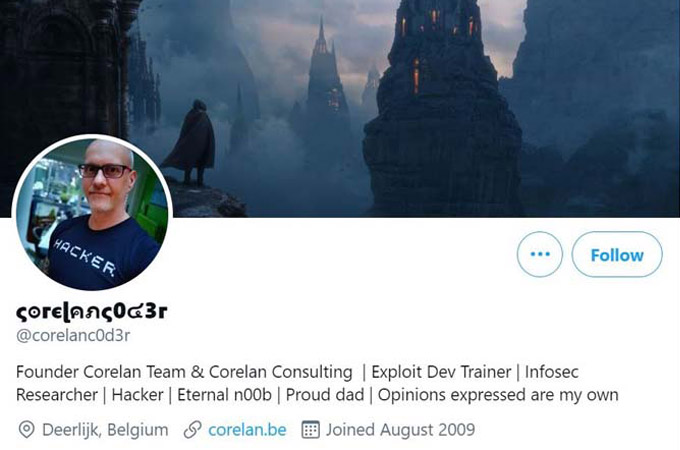Click the chain link icon

tap(192, 430)
